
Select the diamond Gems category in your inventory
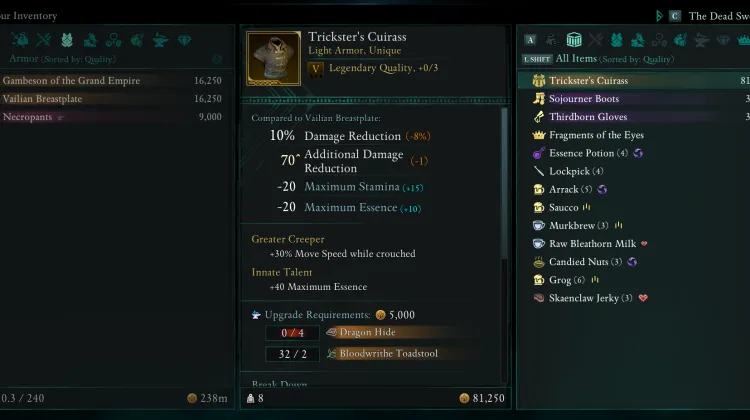(x=184, y=40)
